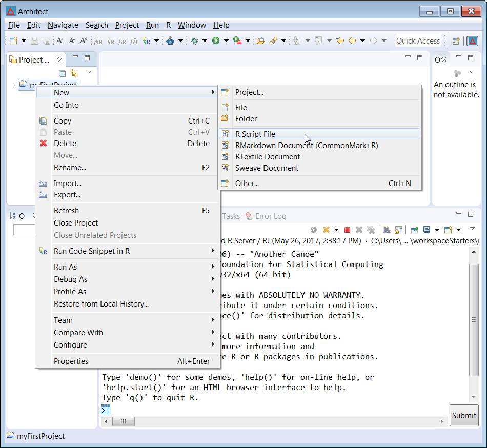Screen dimensions: 487x448
Task: Open the Navigate menu
Action: 63,25
